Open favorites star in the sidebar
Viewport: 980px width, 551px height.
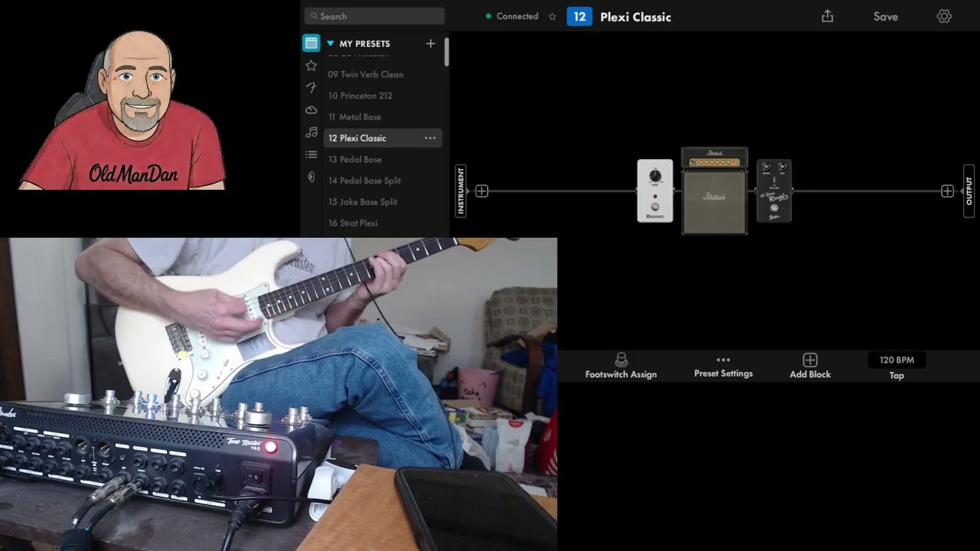coord(311,66)
